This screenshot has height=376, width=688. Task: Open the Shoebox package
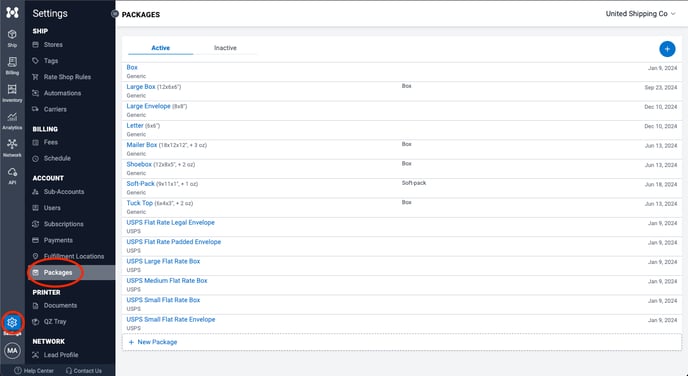139,164
